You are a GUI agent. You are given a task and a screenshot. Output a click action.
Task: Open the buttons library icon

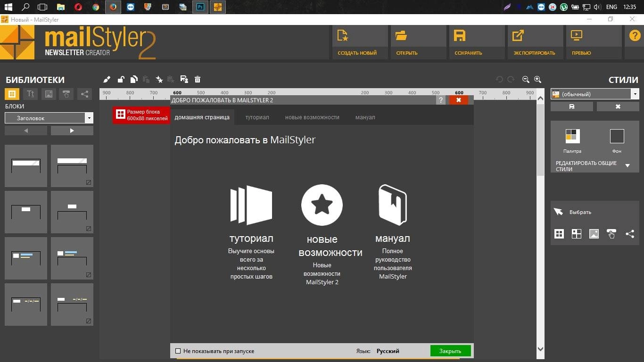click(66, 93)
